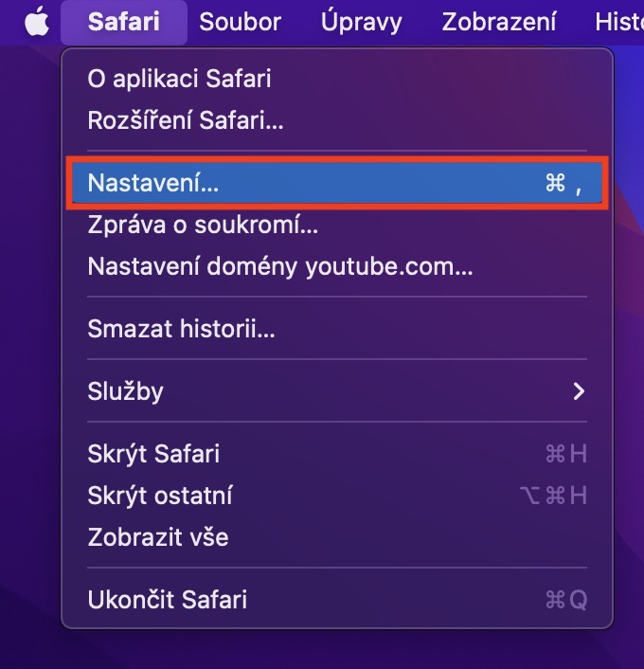This screenshot has width=644, height=669.
Task: Open Zpráva o soukromí…
Action: (x=203, y=225)
